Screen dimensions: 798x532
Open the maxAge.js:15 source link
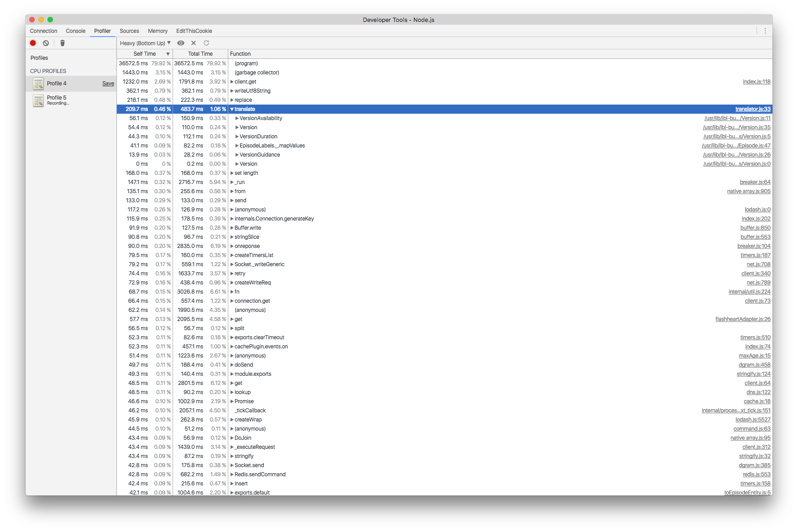[x=755, y=356]
